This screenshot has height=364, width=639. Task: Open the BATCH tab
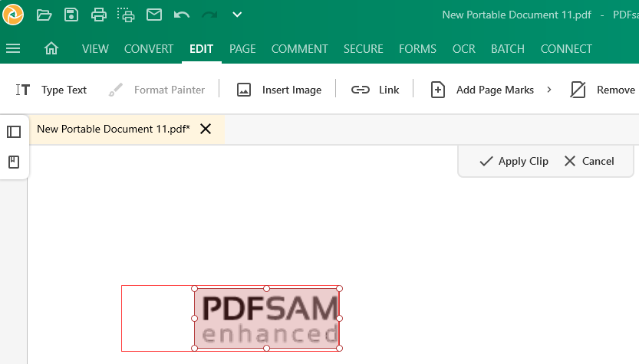pos(508,49)
